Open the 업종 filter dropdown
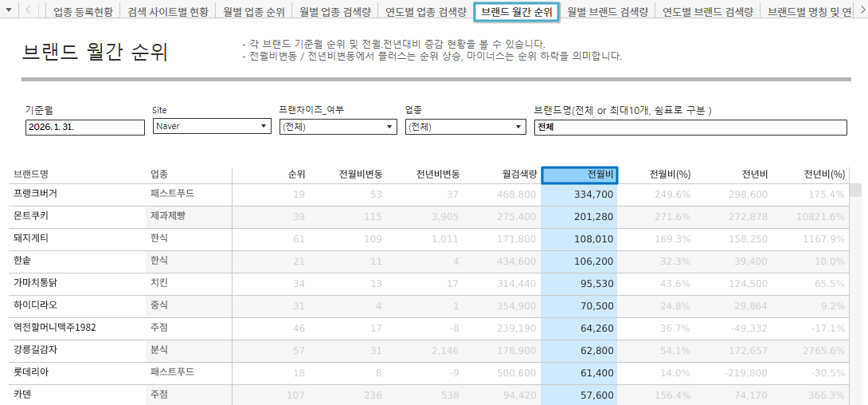868x405 pixels. (518, 127)
